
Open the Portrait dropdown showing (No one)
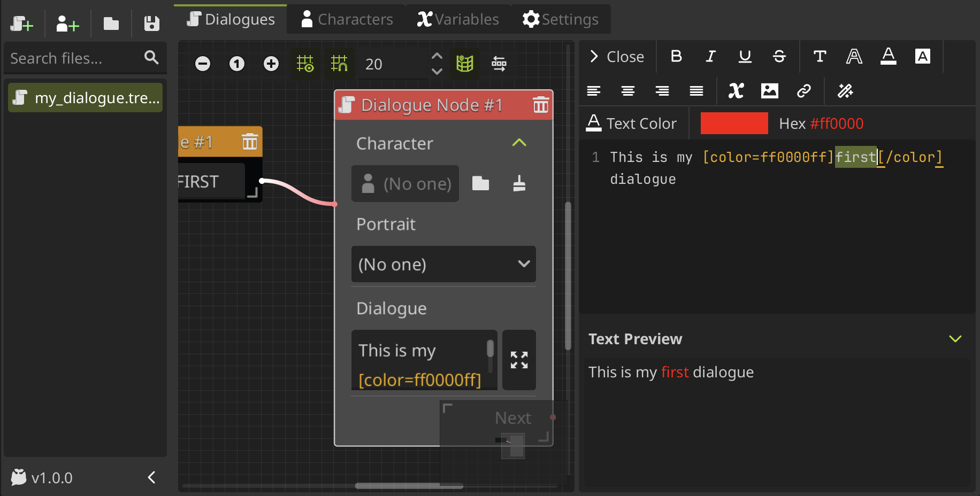443,264
